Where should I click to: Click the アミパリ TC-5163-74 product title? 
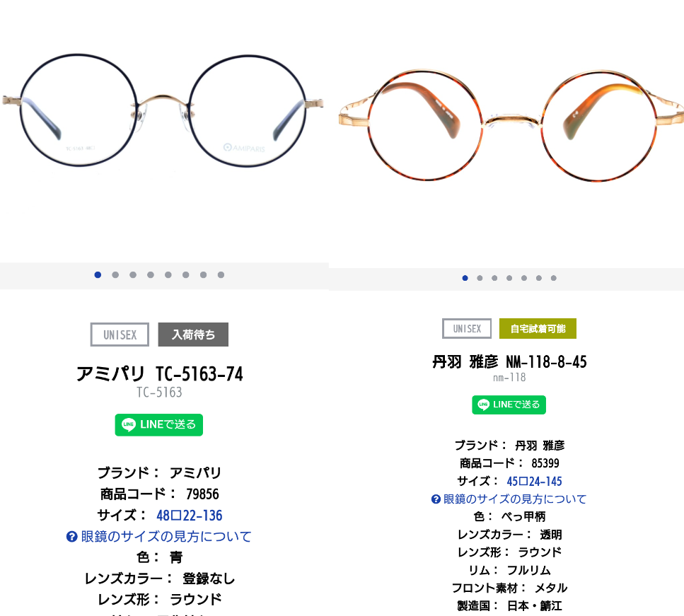tap(160, 374)
